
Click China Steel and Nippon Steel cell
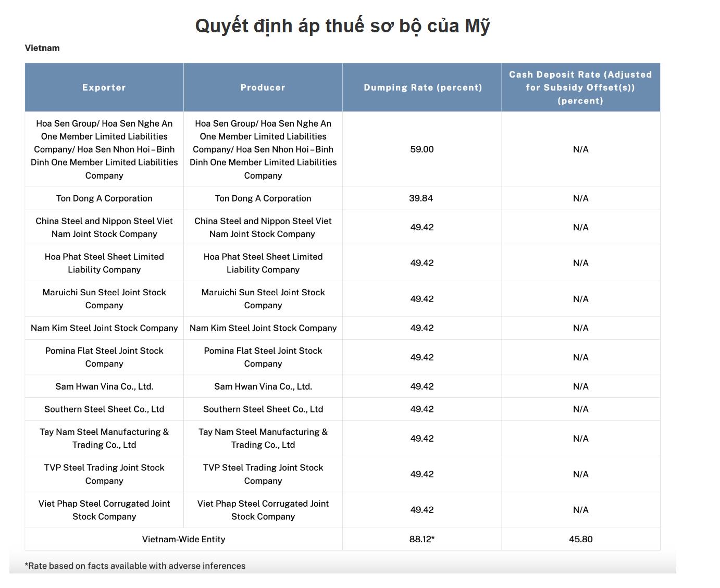click(x=104, y=227)
